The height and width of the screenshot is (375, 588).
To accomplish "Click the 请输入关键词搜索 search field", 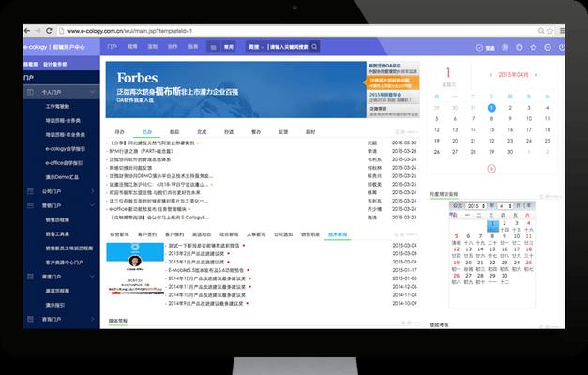I will 289,47.
